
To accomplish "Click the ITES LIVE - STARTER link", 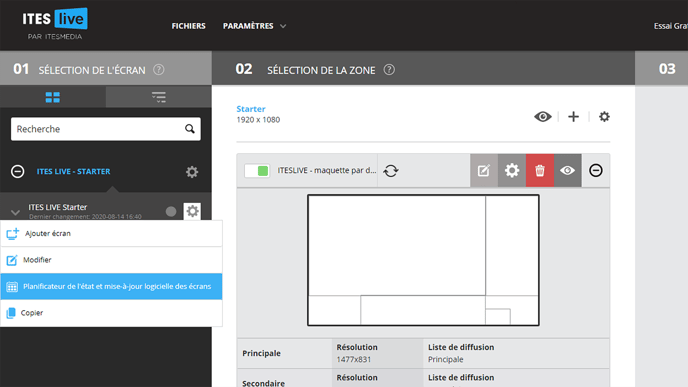I will pyautogui.click(x=73, y=171).
